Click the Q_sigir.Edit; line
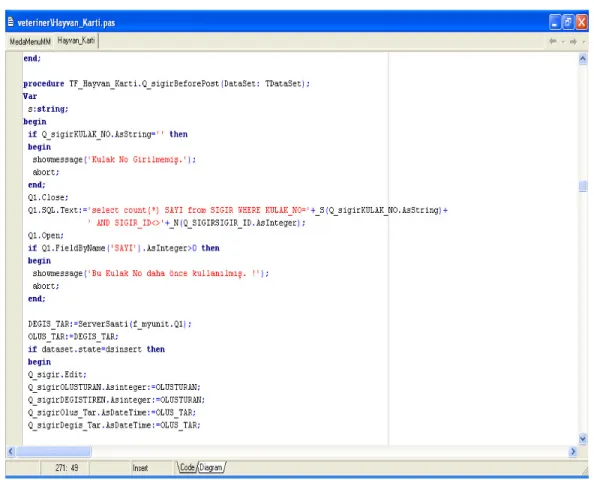594x480 pixels. pos(57,374)
